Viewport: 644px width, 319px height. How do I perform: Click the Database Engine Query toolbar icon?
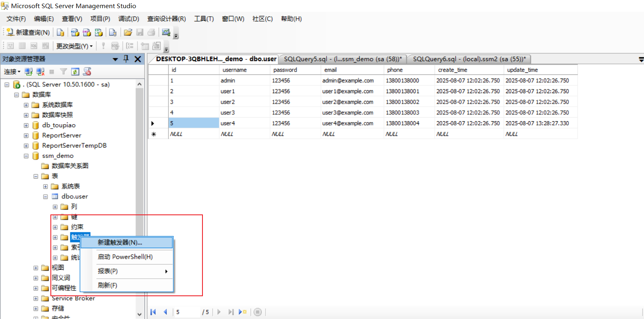(60, 33)
